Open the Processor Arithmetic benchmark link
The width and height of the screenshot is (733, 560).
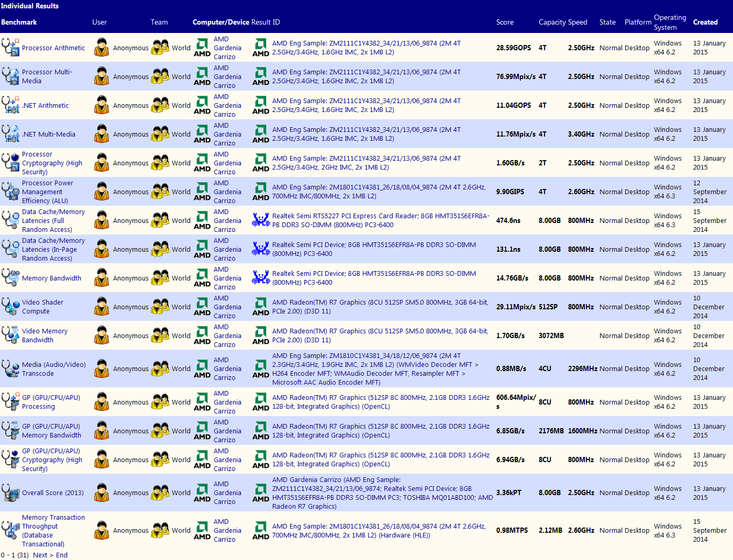pos(53,48)
